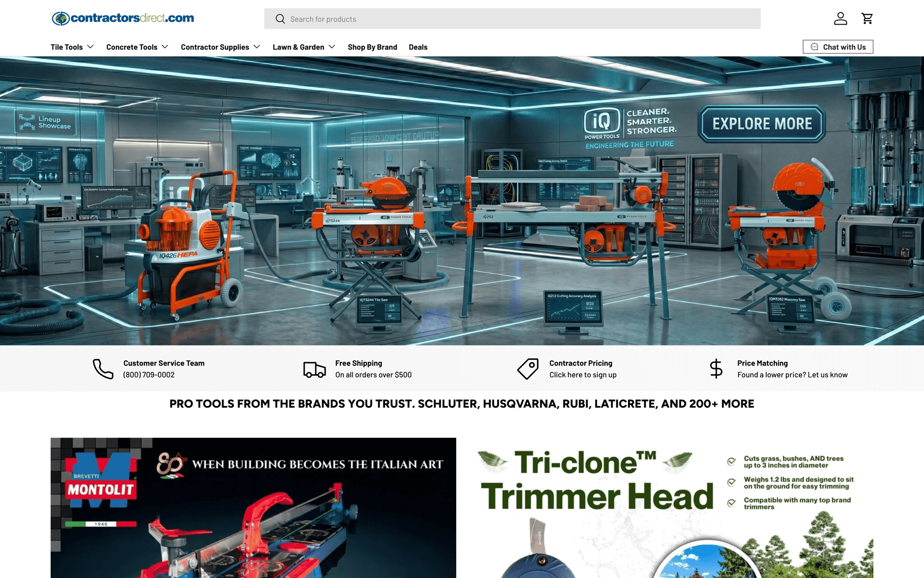Click the phone icon for customer service
Screen dimensions: 924x578
coord(103,369)
